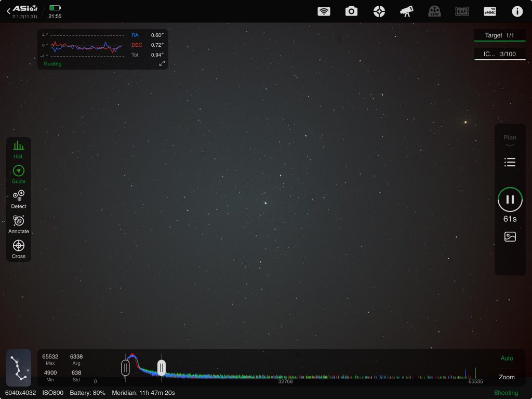
Task: Click the Auto histogram stretch button
Action: [507, 358]
